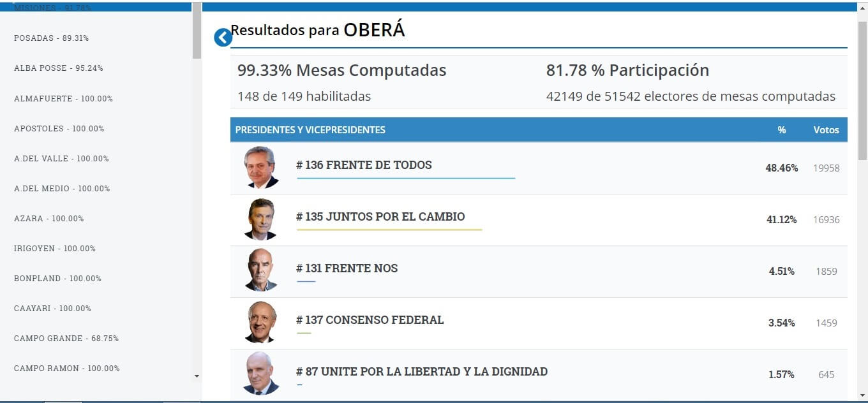Select ALBA POSSE in the sidebar

[x=59, y=68]
